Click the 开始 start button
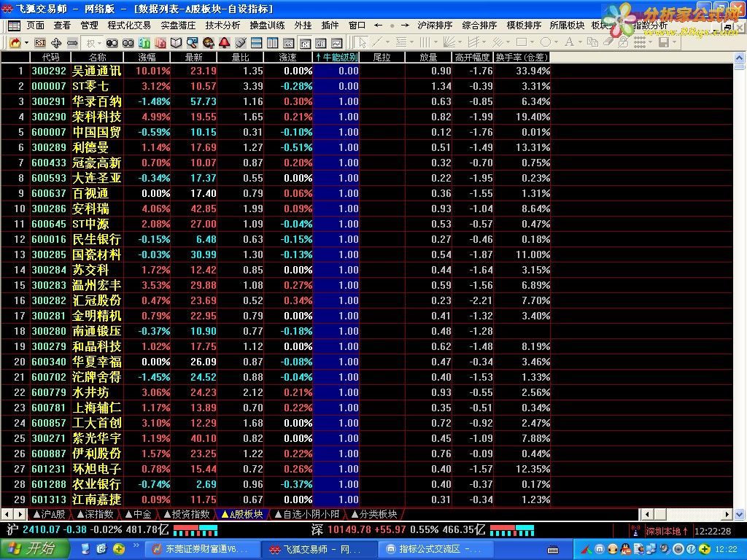 [35, 549]
